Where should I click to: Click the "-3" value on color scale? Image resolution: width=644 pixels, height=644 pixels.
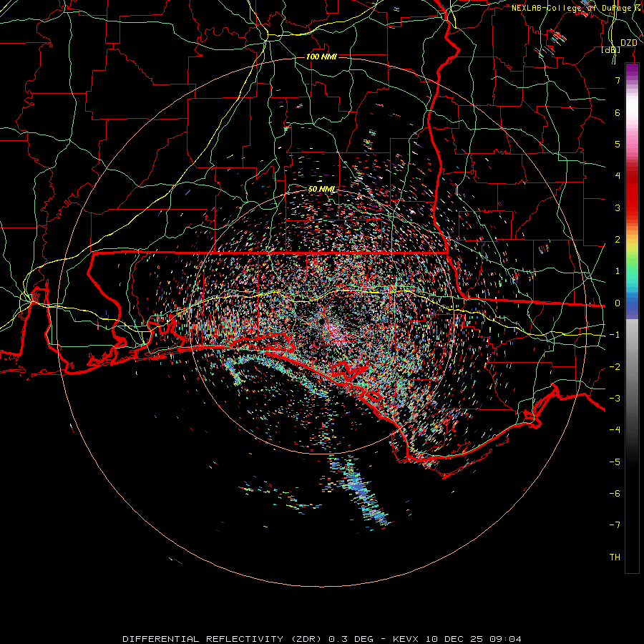(615, 399)
